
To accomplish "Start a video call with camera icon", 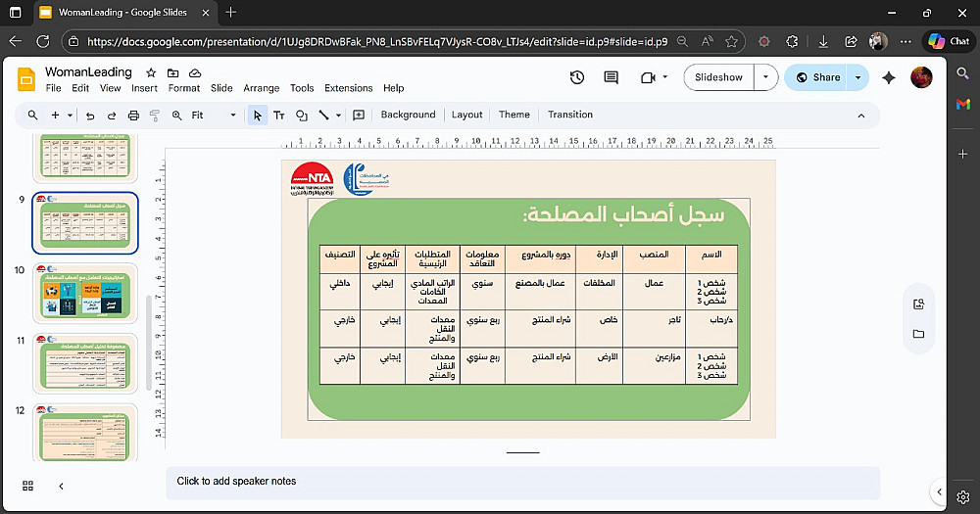I will 648,77.
